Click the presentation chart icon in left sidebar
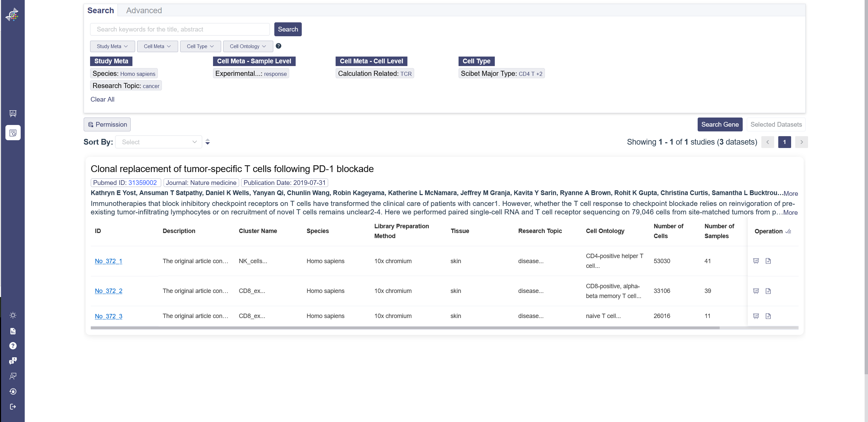 [x=13, y=113]
